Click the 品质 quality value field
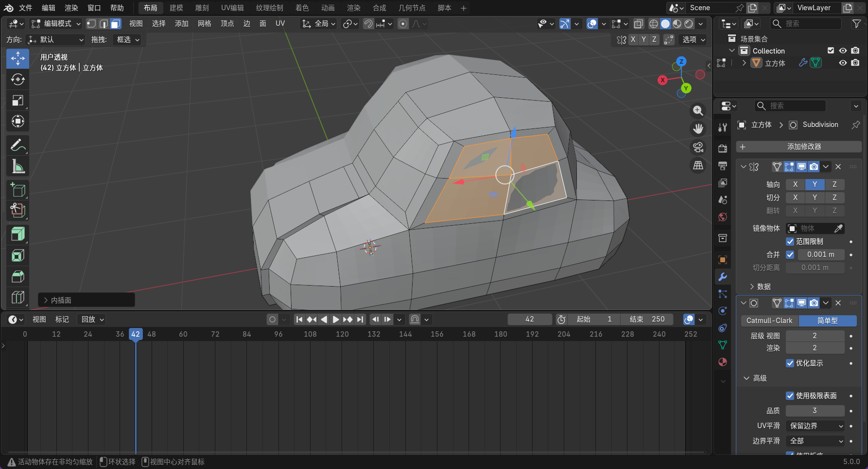This screenshot has width=868, height=469. [x=815, y=411]
